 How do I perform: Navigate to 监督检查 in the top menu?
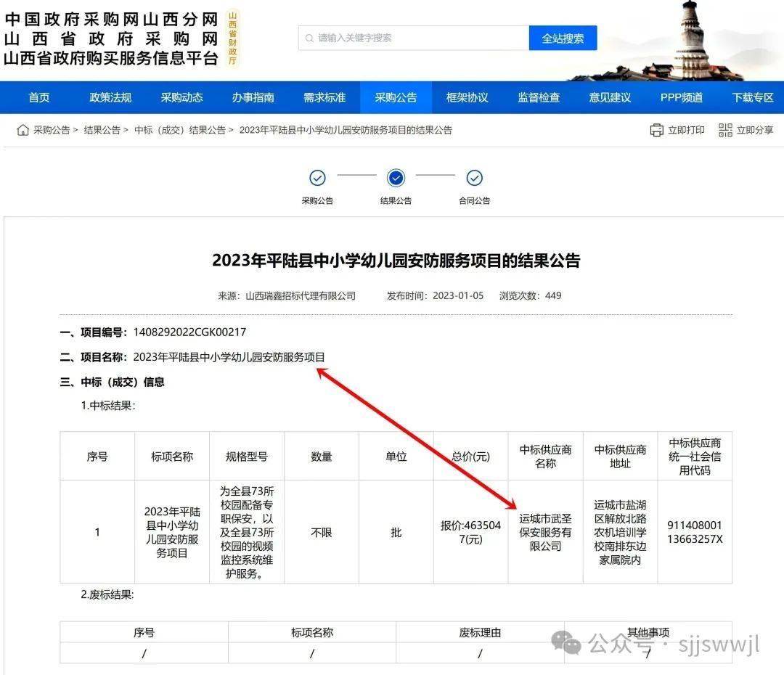(x=539, y=97)
